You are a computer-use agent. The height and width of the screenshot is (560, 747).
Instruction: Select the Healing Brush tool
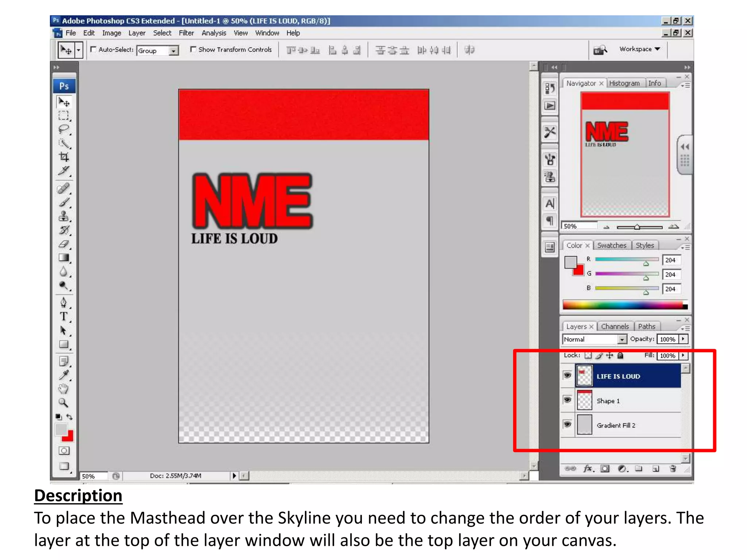[x=64, y=188]
